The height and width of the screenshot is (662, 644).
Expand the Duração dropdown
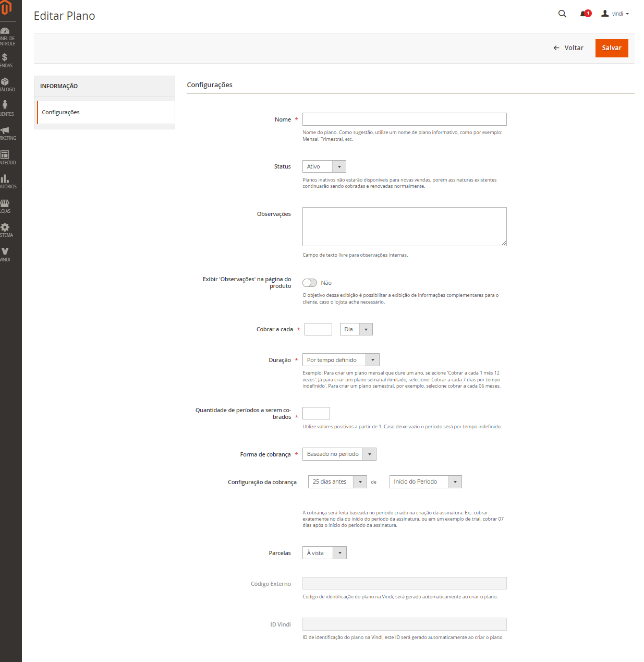pyautogui.click(x=341, y=360)
